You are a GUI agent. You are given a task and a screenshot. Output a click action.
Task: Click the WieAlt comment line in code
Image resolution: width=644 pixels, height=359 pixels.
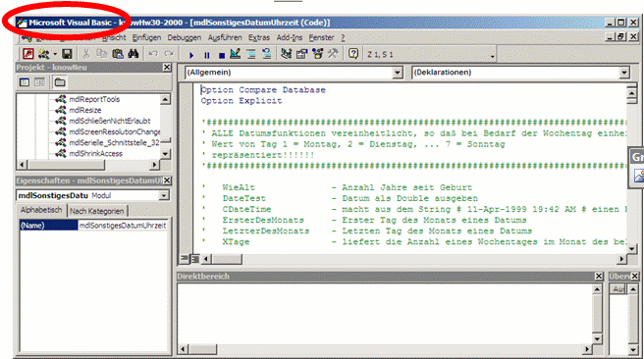[337, 187]
